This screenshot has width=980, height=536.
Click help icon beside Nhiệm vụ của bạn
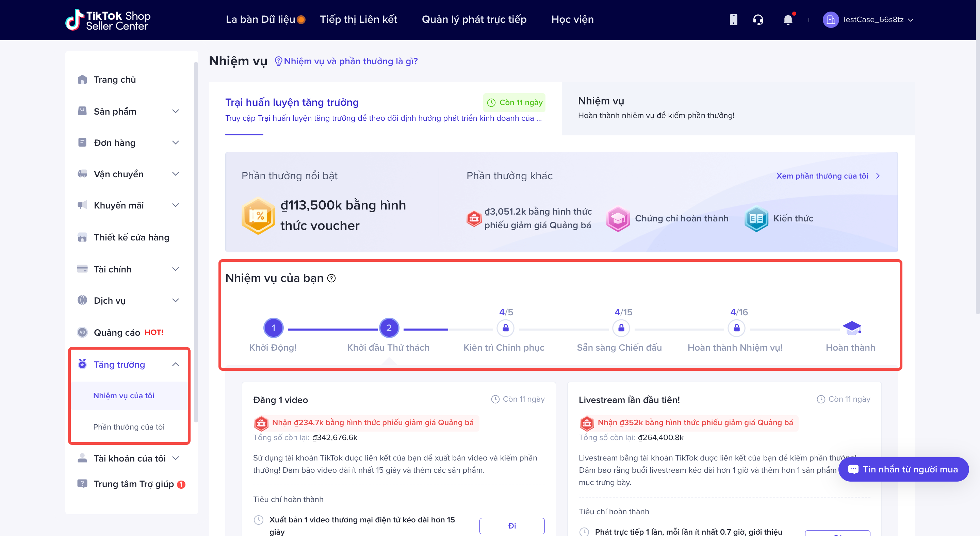[x=331, y=278]
